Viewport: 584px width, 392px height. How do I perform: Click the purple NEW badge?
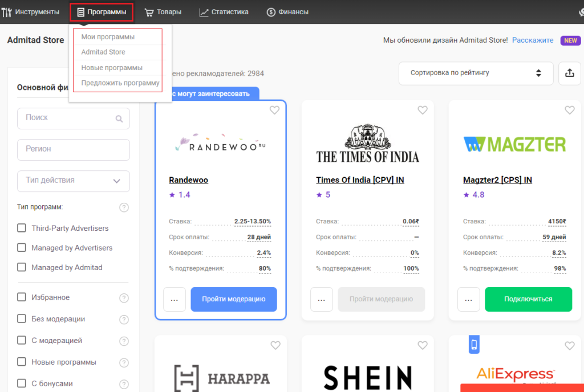570,40
